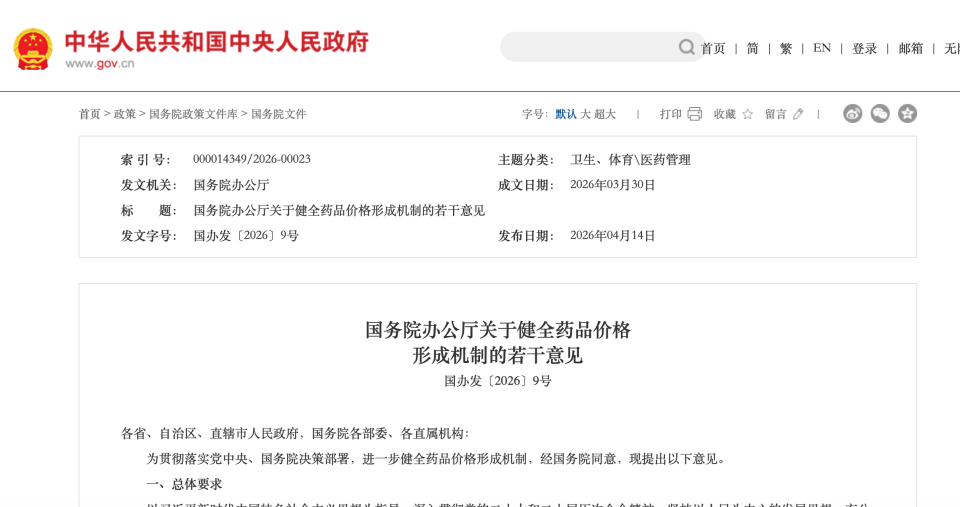The height and width of the screenshot is (507, 960).
Task: Click the main heading 国务院办公厅关于健全药品价格
Action: click(x=498, y=330)
